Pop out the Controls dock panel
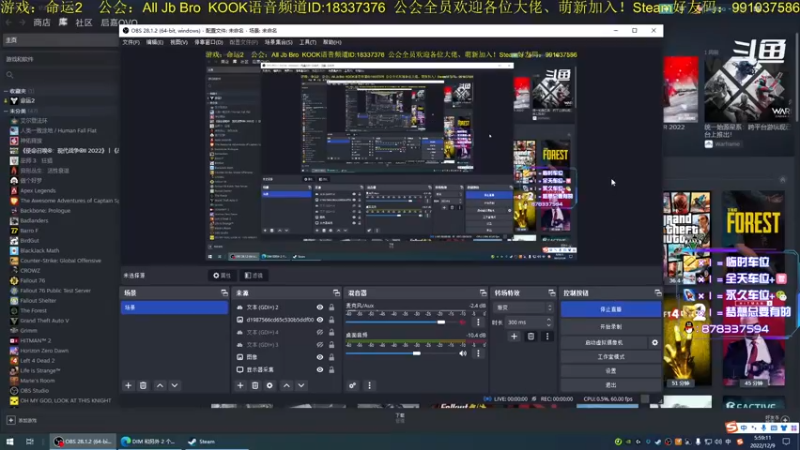This screenshot has width=800, height=450. coord(658,293)
